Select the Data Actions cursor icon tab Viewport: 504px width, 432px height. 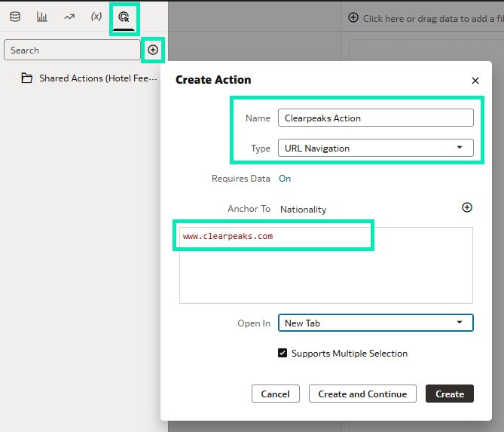pyautogui.click(x=124, y=17)
